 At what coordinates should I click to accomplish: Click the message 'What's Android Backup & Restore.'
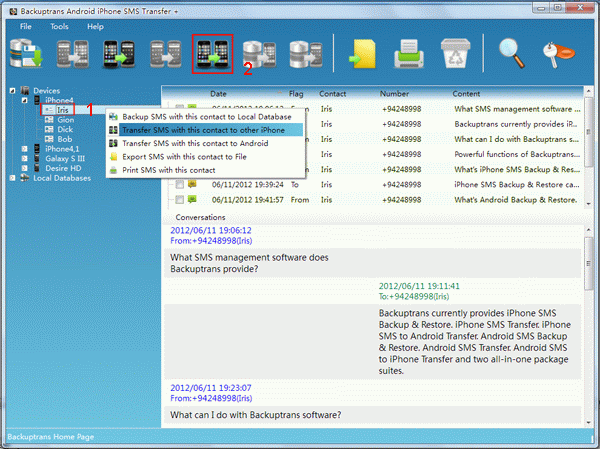pos(515,199)
